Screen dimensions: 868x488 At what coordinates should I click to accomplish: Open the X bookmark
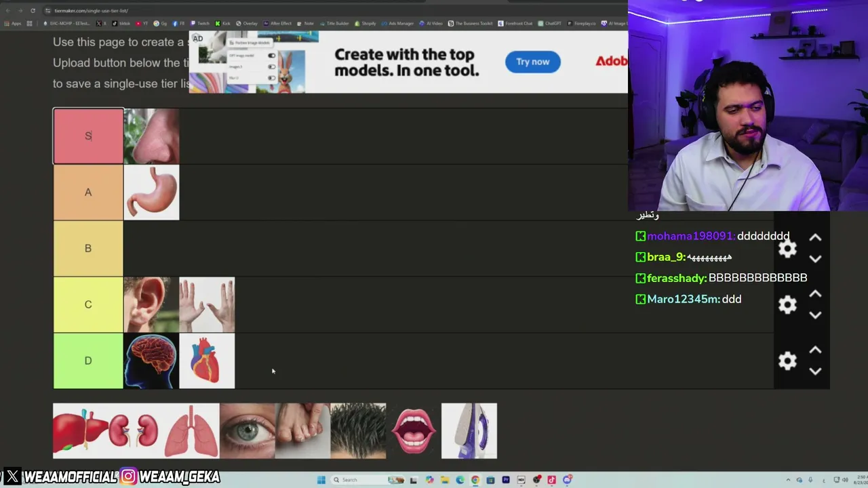point(101,24)
